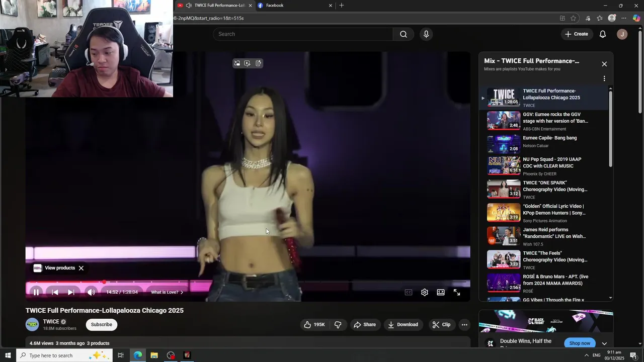Screen dimensions: 644x362
Task: Open the TWICE channel avatar
Action: (x=32, y=325)
